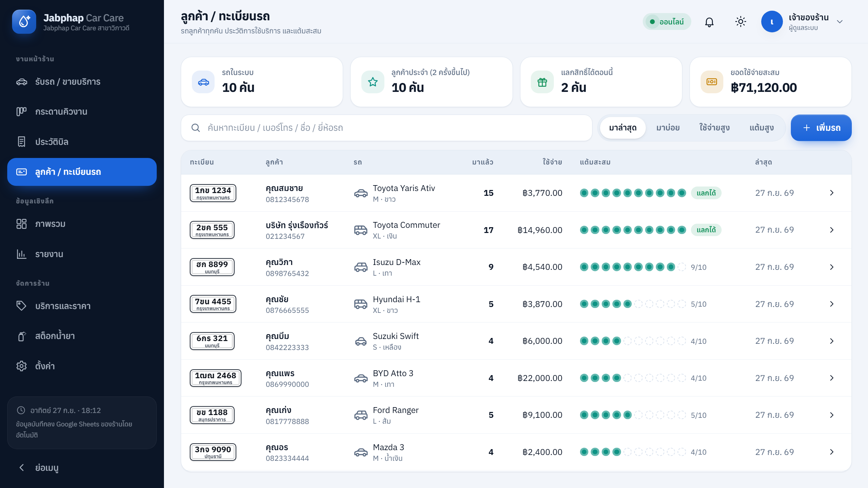Expand the เจ้าของร้าน account dropdown

pyautogui.click(x=803, y=22)
